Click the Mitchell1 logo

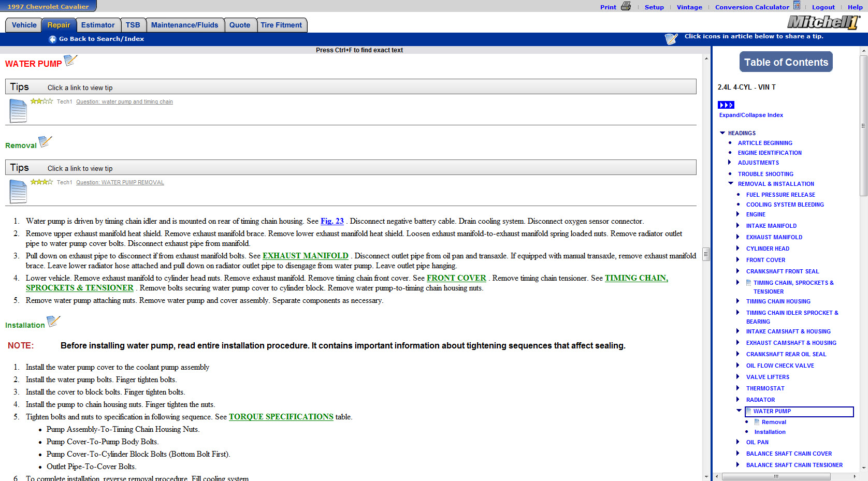coord(823,22)
